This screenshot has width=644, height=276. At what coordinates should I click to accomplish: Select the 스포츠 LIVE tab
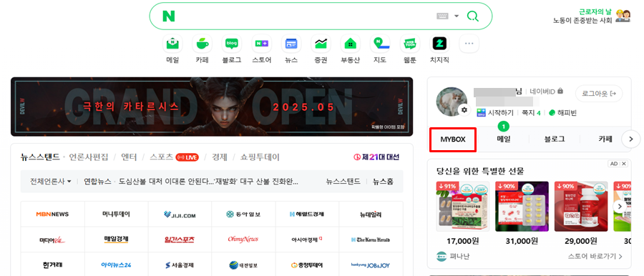coord(174,157)
